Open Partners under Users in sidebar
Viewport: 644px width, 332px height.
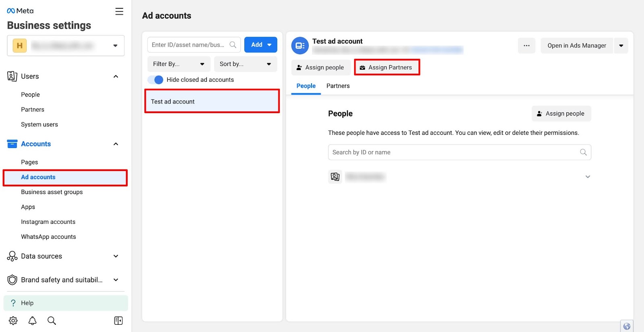pos(33,109)
